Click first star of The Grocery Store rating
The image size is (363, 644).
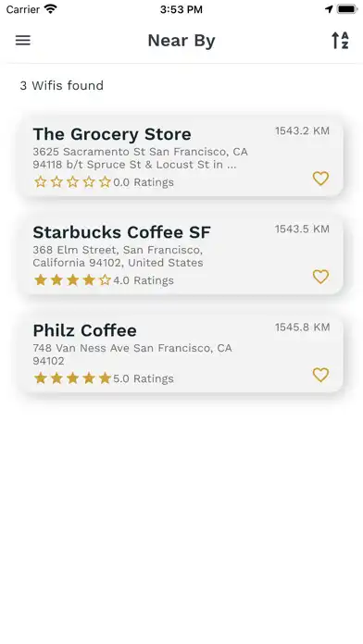[x=41, y=182]
